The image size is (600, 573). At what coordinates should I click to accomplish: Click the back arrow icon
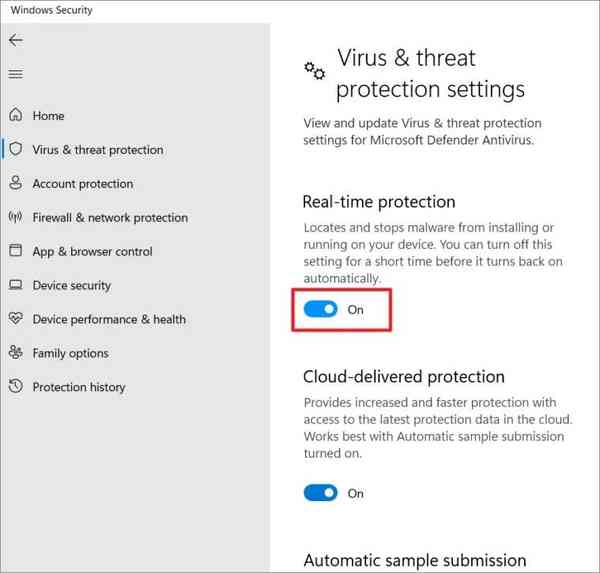pyautogui.click(x=15, y=40)
